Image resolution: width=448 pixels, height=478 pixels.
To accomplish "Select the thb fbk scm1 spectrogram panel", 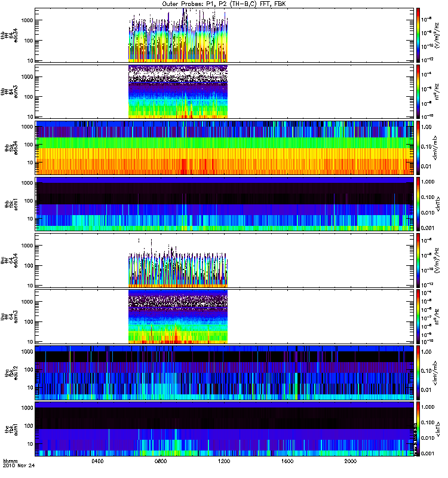I will pyautogui.click(x=225, y=204).
